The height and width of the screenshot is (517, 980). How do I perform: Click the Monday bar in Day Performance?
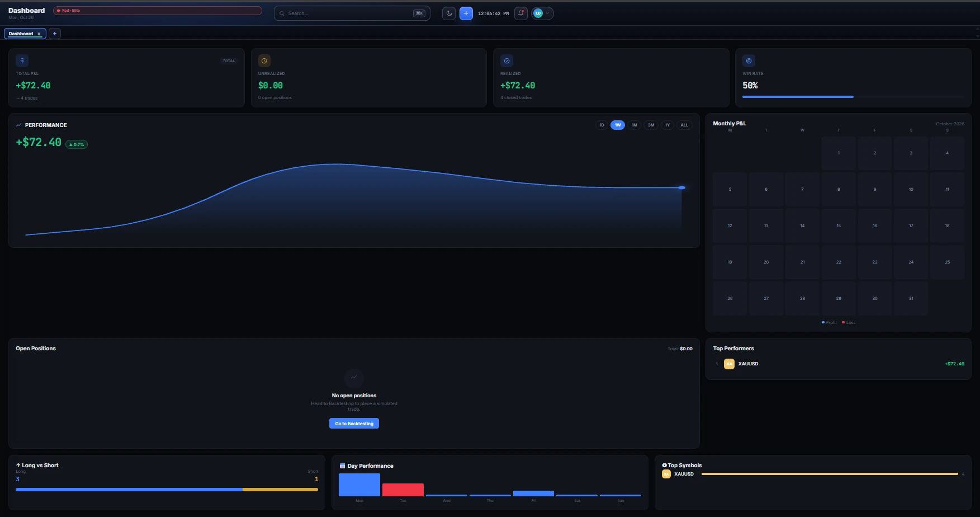tap(359, 485)
